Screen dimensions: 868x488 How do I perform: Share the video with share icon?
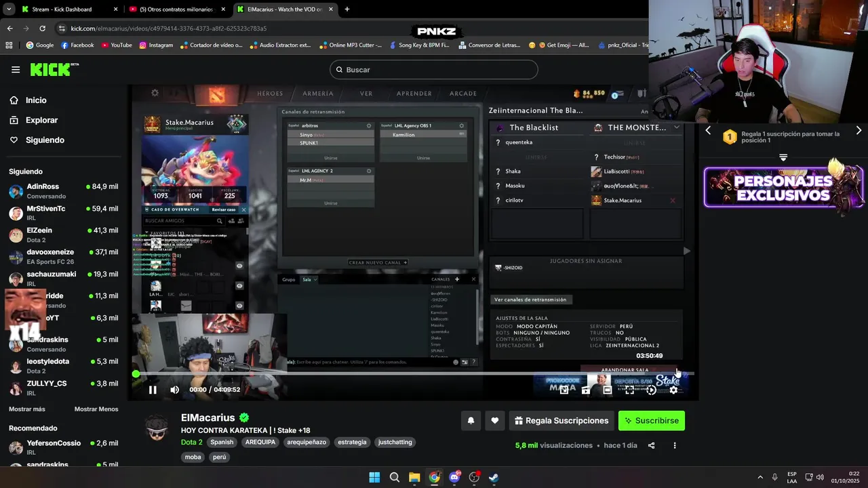point(652,445)
